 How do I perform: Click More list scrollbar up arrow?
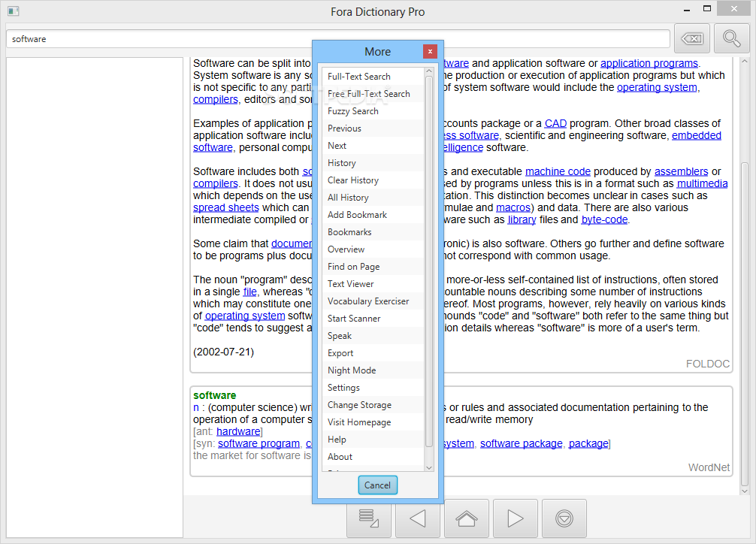click(429, 72)
